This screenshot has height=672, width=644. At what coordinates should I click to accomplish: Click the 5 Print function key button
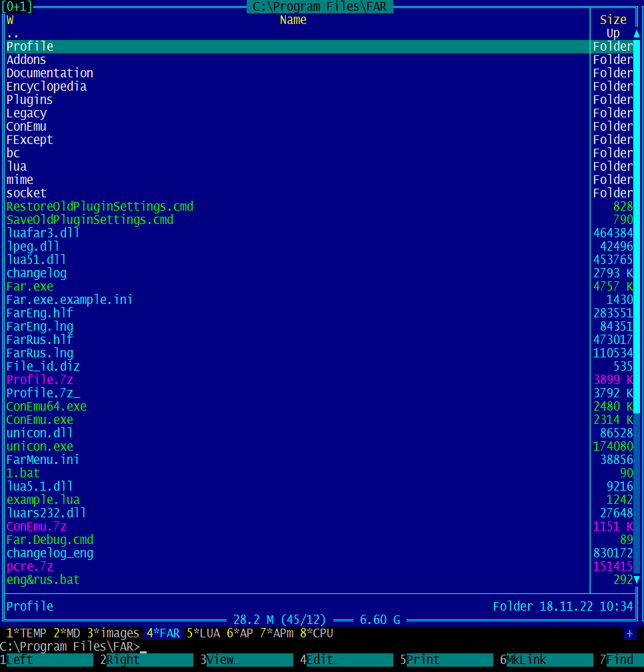coord(447,659)
